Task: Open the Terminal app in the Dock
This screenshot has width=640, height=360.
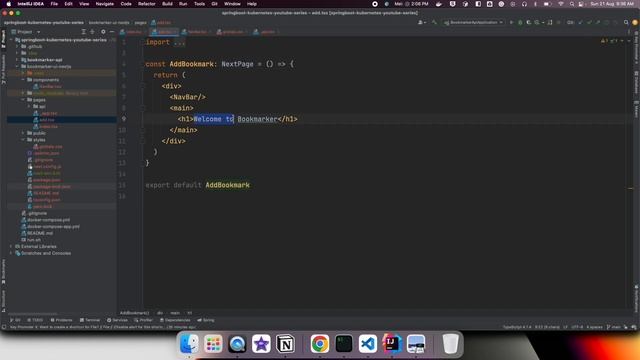Action: point(344,344)
